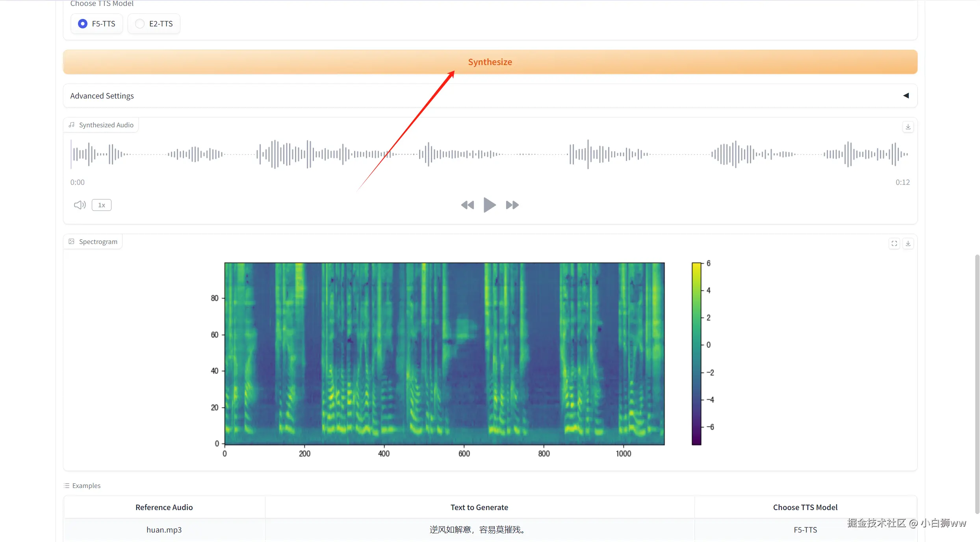Fast-forward the audio playback
The height and width of the screenshot is (542, 980).
click(x=512, y=205)
